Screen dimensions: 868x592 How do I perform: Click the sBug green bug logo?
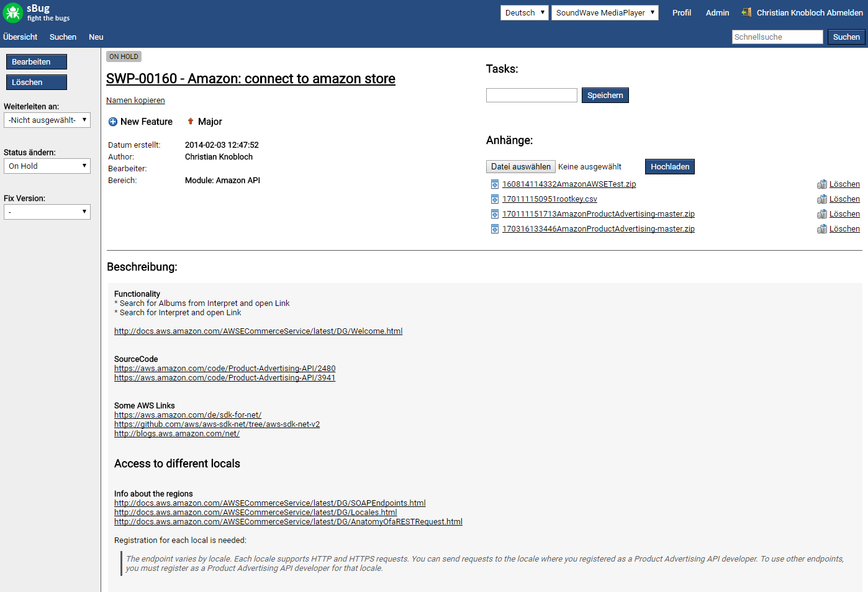(13, 13)
